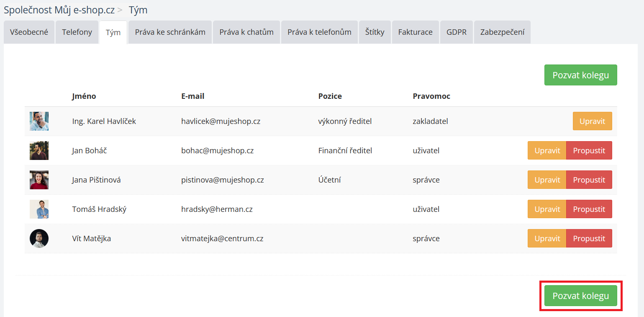The width and height of the screenshot is (644, 317).
Task: Go to the Práva k chatům tab
Action: click(246, 32)
